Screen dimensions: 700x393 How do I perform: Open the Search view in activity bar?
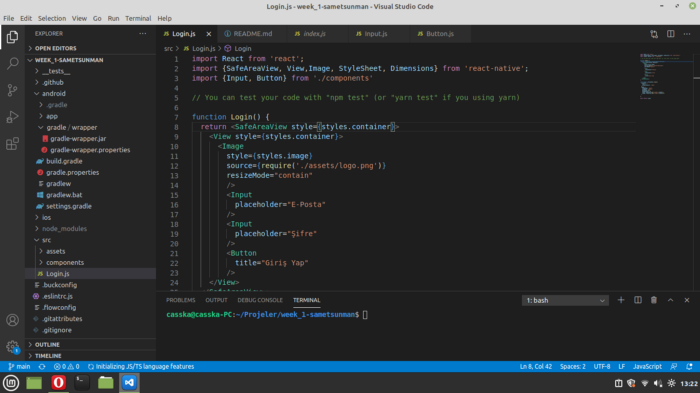pyautogui.click(x=12, y=63)
